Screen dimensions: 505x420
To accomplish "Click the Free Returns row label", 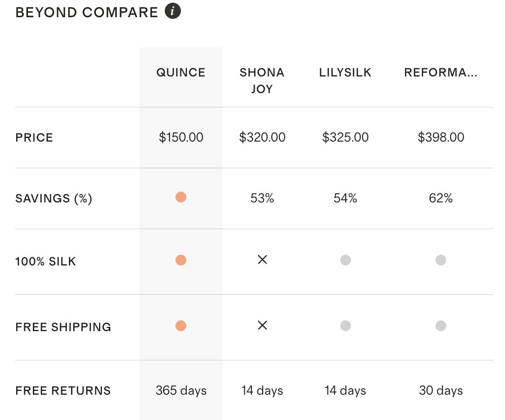I will click(63, 390).
